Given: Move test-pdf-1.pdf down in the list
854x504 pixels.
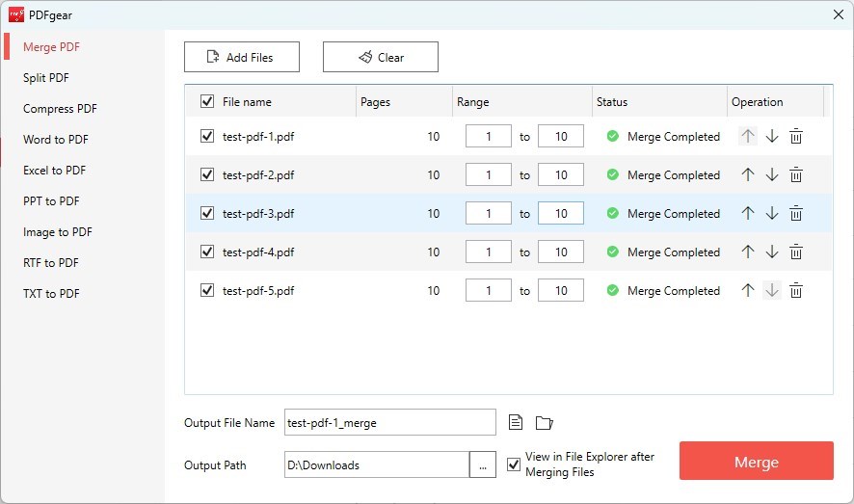Looking at the screenshot, I should pyautogui.click(x=772, y=137).
